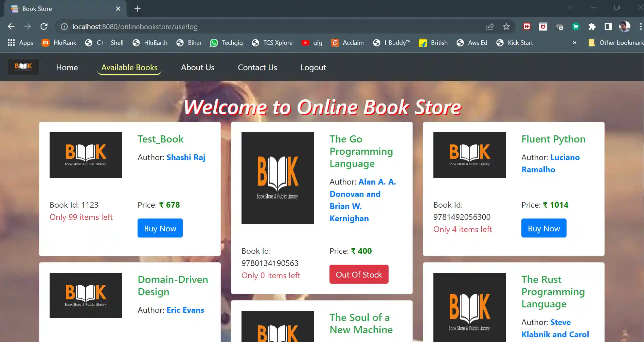The width and height of the screenshot is (644, 342).
Task: Open the Kick Start bookmark
Action: click(x=515, y=43)
